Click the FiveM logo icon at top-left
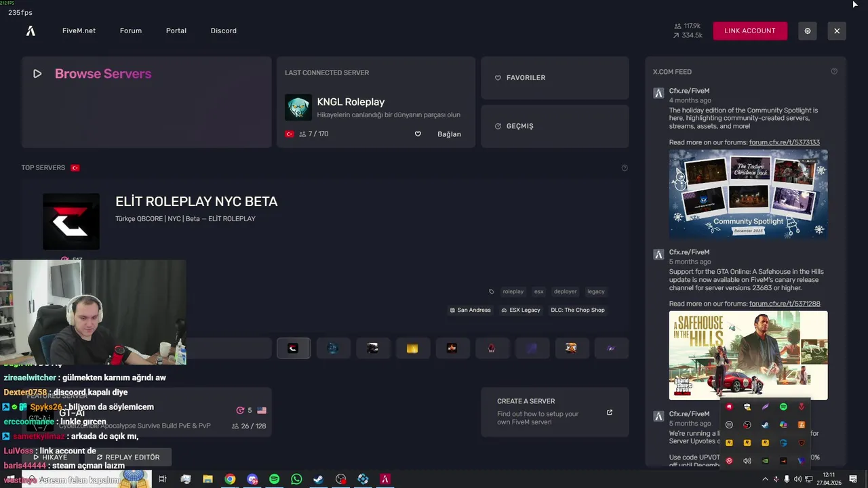This screenshot has width=868, height=488. pyautogui.click(x=31, y=30)
